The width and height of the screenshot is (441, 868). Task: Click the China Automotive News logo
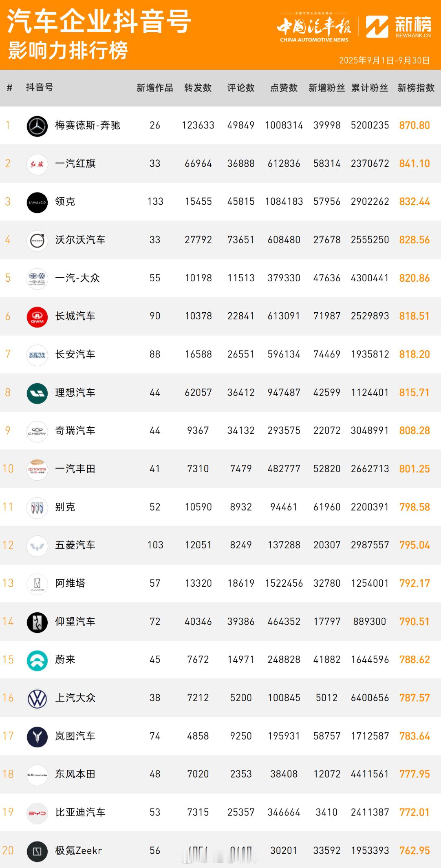tap(314, 28)
